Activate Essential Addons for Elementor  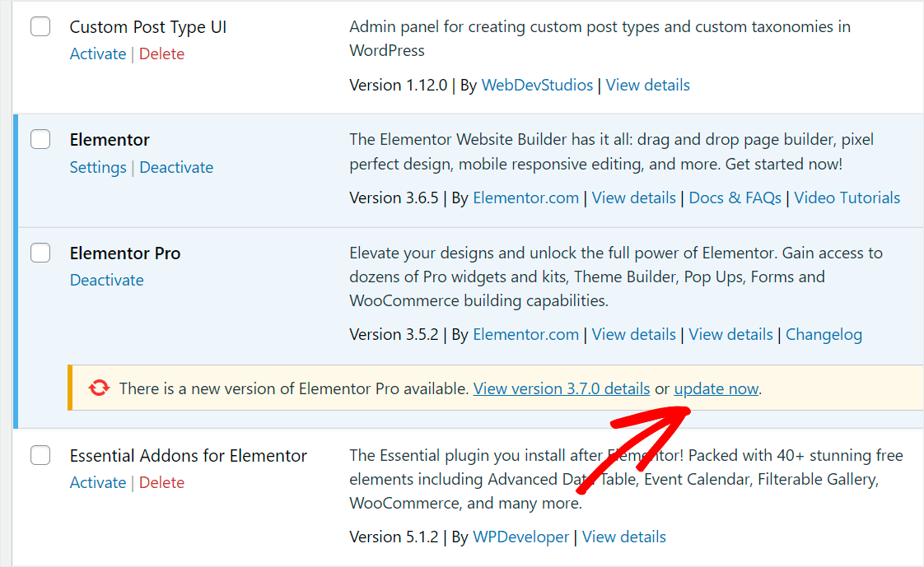pyautogui.click(x=98, y=482)
